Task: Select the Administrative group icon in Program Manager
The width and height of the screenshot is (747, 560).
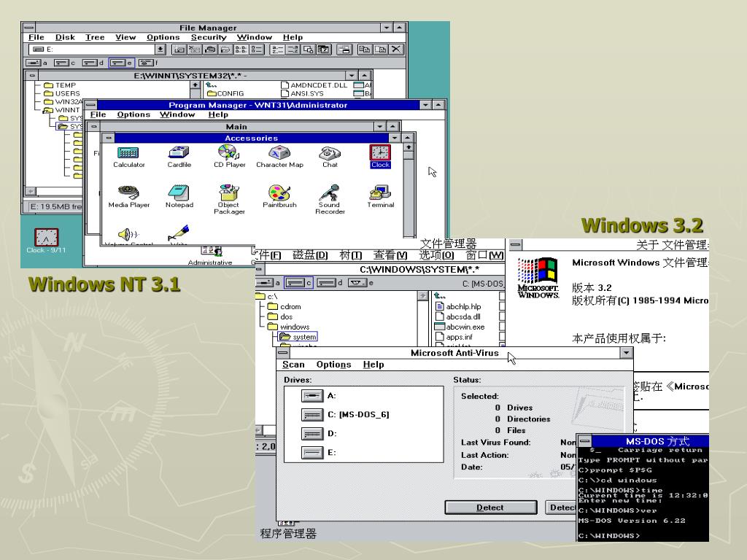Action: click(x=210, y=256)
